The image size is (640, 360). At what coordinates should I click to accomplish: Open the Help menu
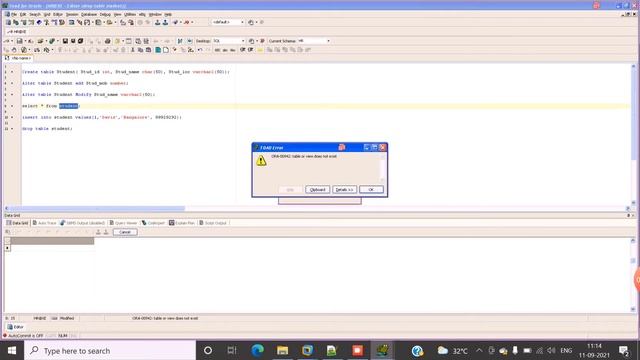click(x=168, y=14)
